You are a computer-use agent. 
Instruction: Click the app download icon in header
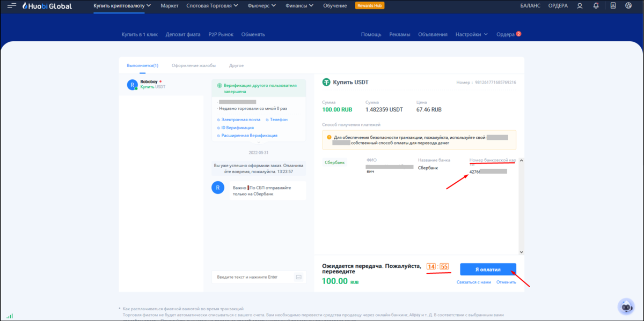coord(612,6)
